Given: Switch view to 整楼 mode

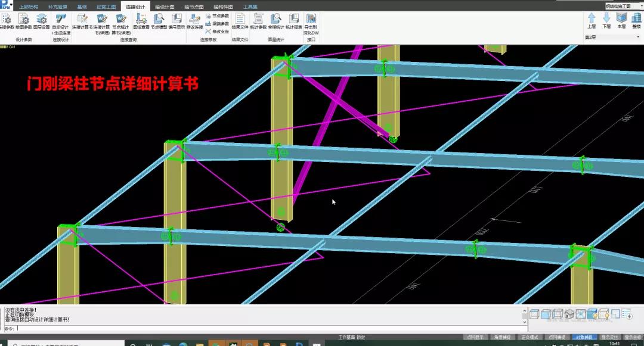Looking at the screenshot, I should point(637,20).
